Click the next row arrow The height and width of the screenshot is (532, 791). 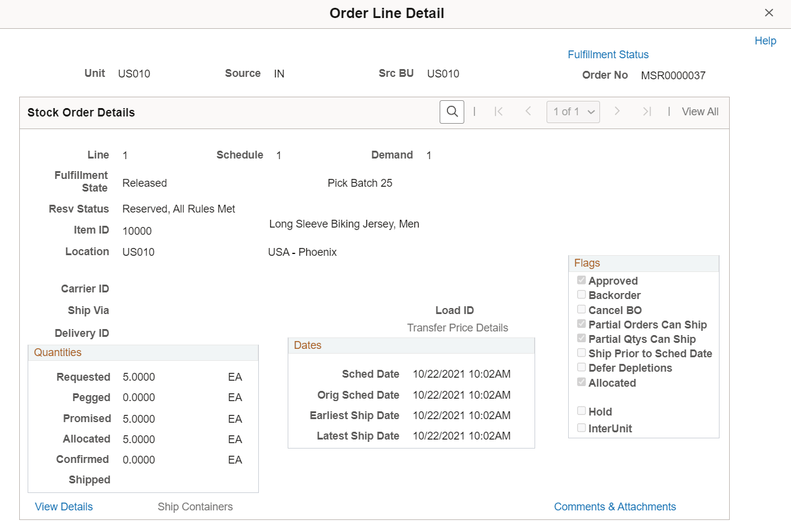click(617, 112)
